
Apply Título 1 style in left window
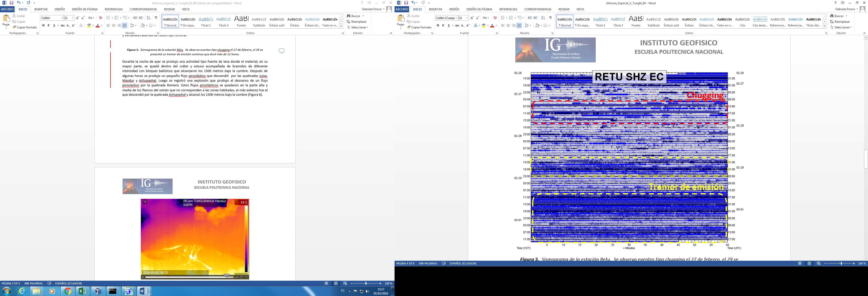click(206, 21)
